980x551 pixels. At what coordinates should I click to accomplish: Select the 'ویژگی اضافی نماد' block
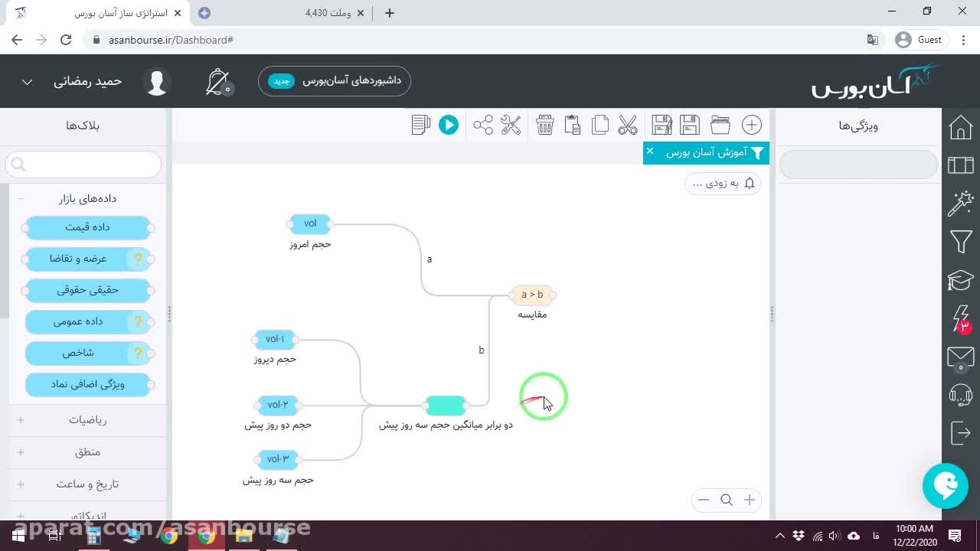point(87,384)
